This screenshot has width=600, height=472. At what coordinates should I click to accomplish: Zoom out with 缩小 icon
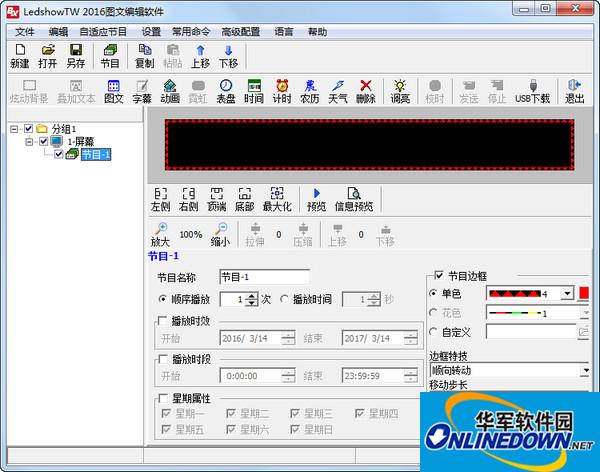[x=220, y=235]
